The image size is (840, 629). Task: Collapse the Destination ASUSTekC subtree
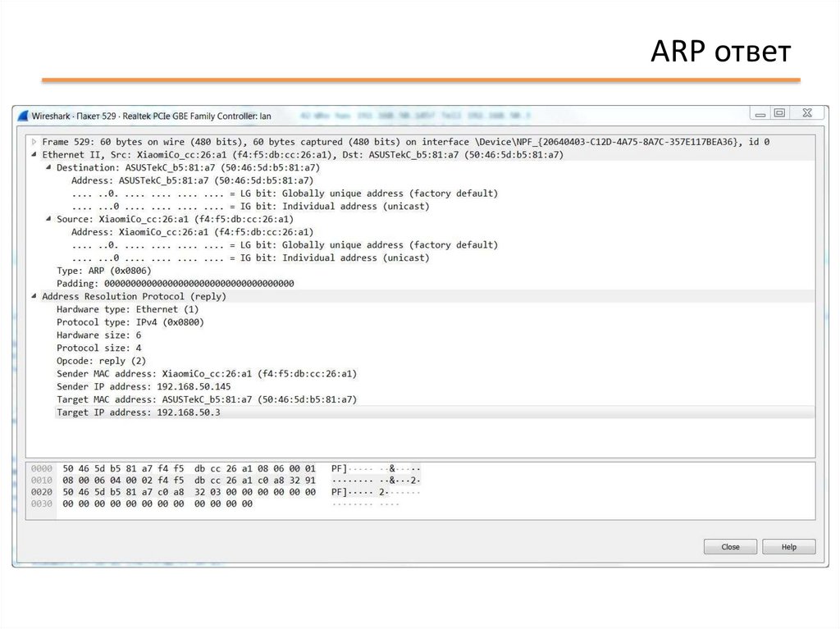tap(48, 167)
